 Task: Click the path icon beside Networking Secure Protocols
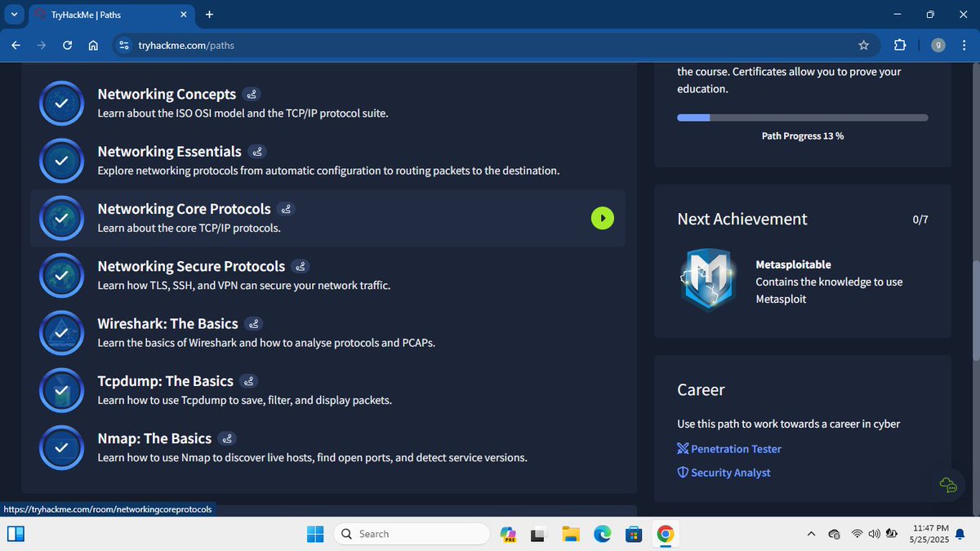click(x=301, y=266)
